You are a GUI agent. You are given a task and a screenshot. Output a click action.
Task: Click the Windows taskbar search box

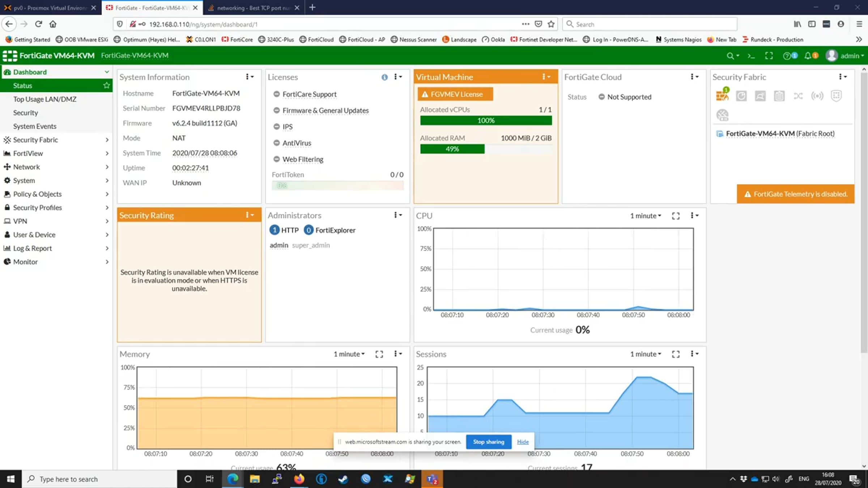pos(99,479)
